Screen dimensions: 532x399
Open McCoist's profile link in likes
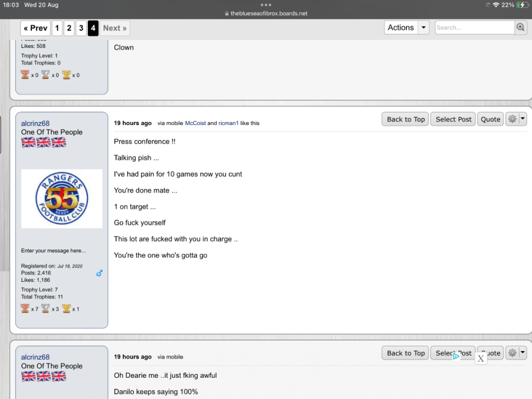(x=195, y=123)
